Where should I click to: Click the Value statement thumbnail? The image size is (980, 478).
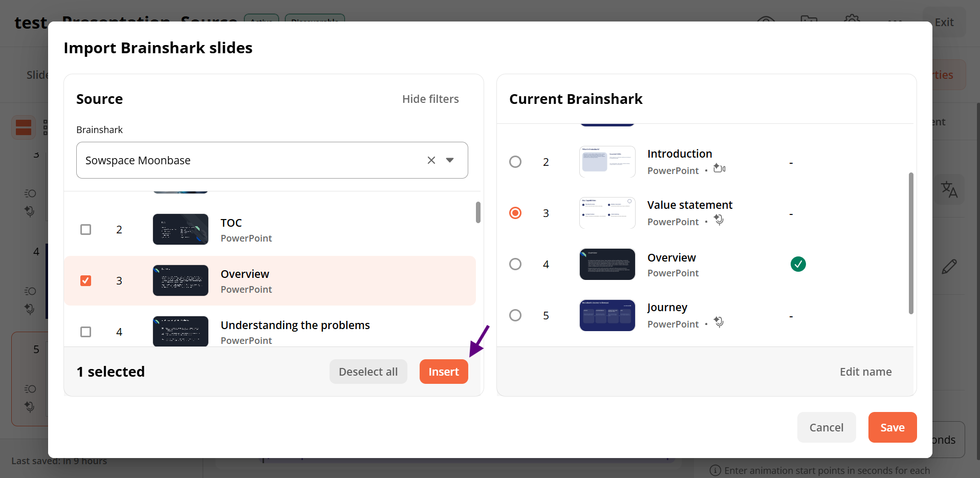[607, 213]
